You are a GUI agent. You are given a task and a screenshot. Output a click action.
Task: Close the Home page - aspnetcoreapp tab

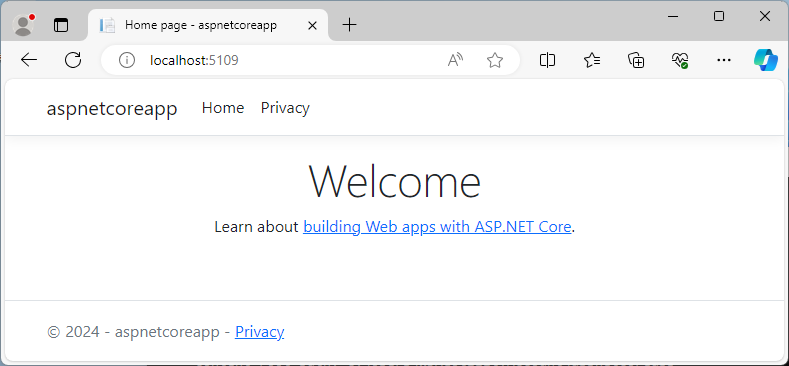312,25
